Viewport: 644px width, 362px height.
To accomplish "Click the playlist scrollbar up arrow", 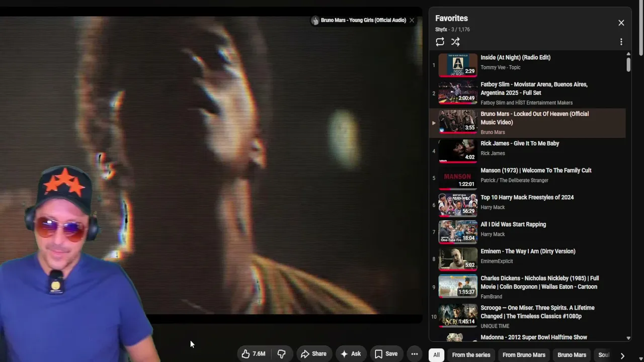I will click(628, 54).
